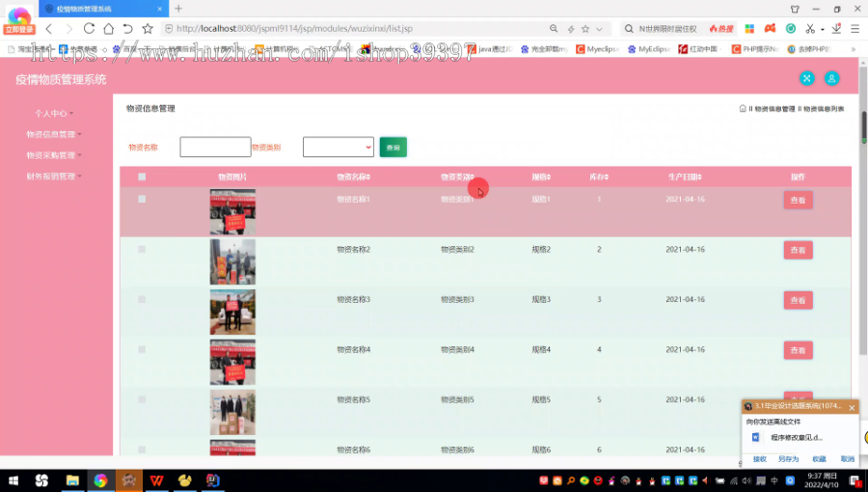Click the green 查询 search button
868x492 pixels.
393,148
